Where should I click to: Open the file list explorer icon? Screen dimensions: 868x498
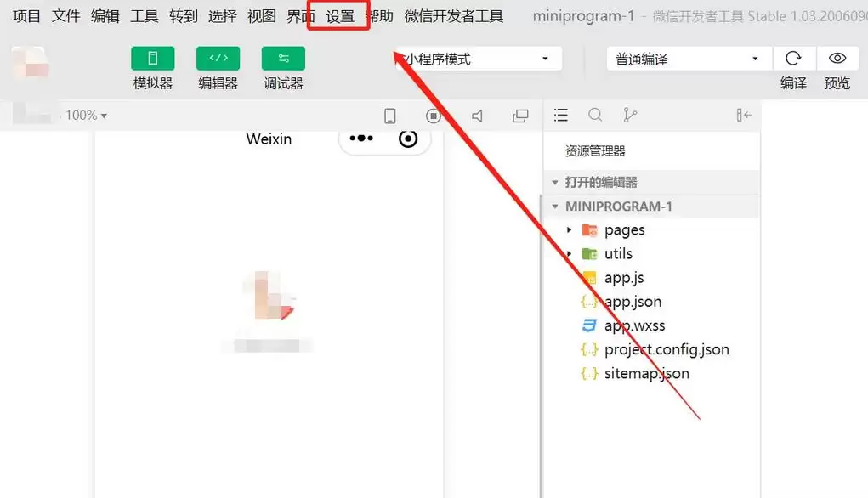(x=561, y=115)
